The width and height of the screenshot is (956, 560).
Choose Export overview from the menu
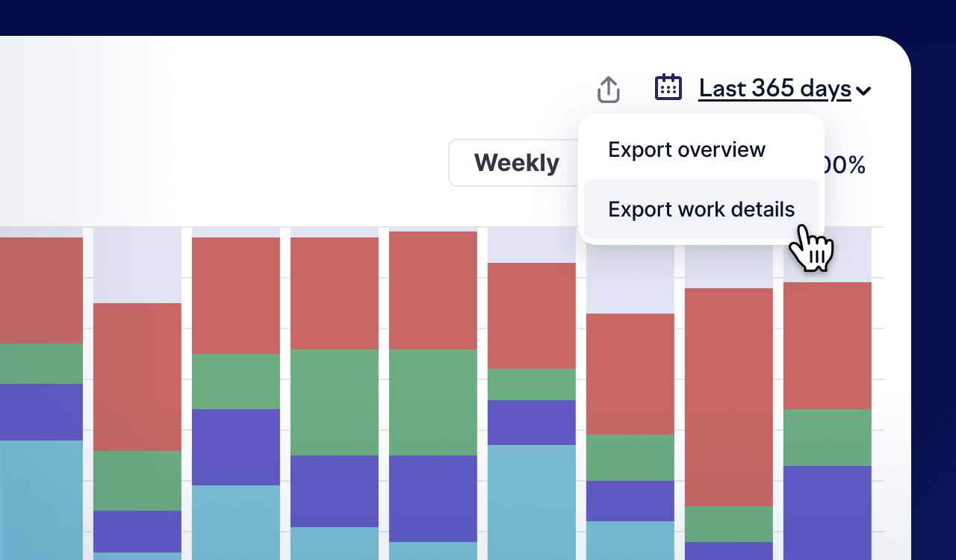click(x=686, y=149)
